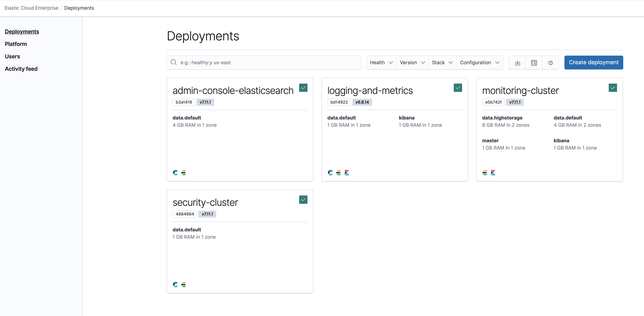644x316 pixels.
Task: Click Kibana icon on monitoring-cluster card
Action: pos(493,173)
